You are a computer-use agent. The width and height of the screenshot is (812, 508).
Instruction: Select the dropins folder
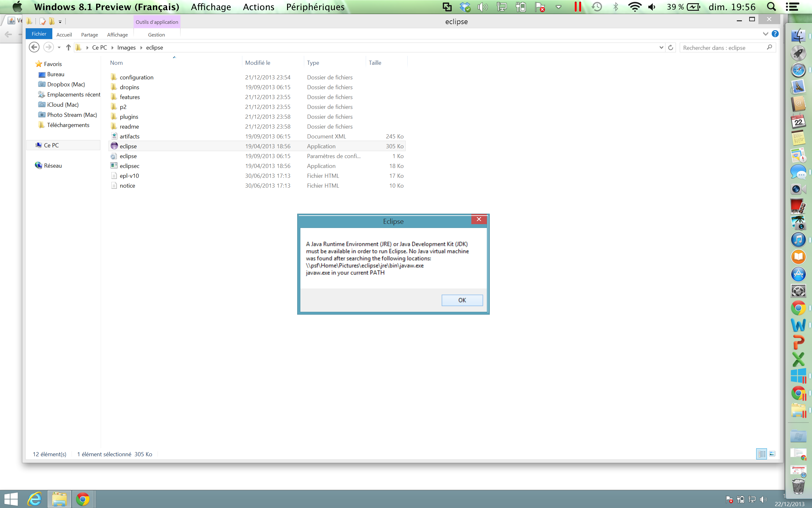click(x=129, y=87)
